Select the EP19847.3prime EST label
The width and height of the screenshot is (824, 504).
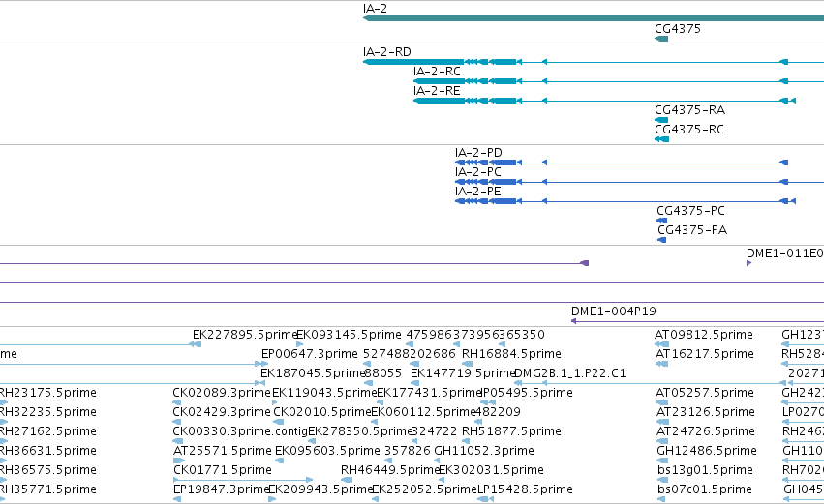click(x=221, y=490)
